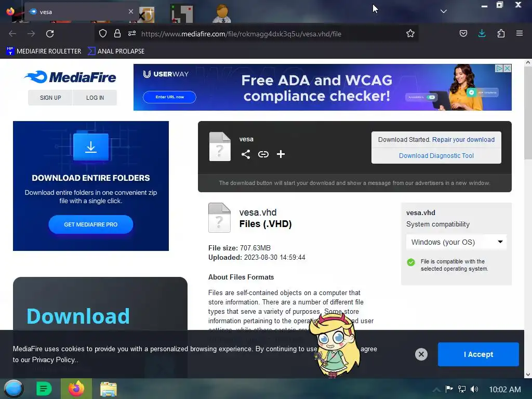Click the blue download folder graphic
532x399 pixels.
coord(90,146)
